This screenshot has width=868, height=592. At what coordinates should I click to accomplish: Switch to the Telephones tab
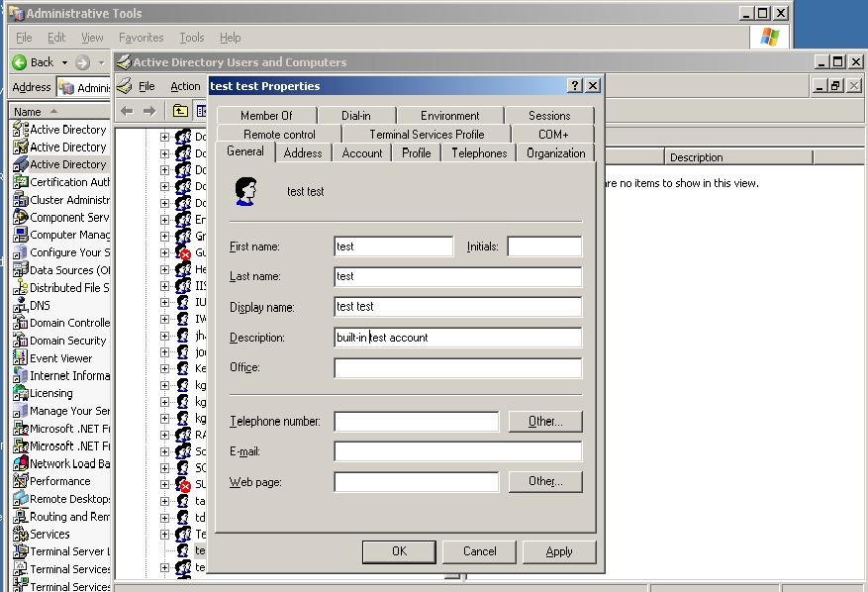(x=479, y=153)
